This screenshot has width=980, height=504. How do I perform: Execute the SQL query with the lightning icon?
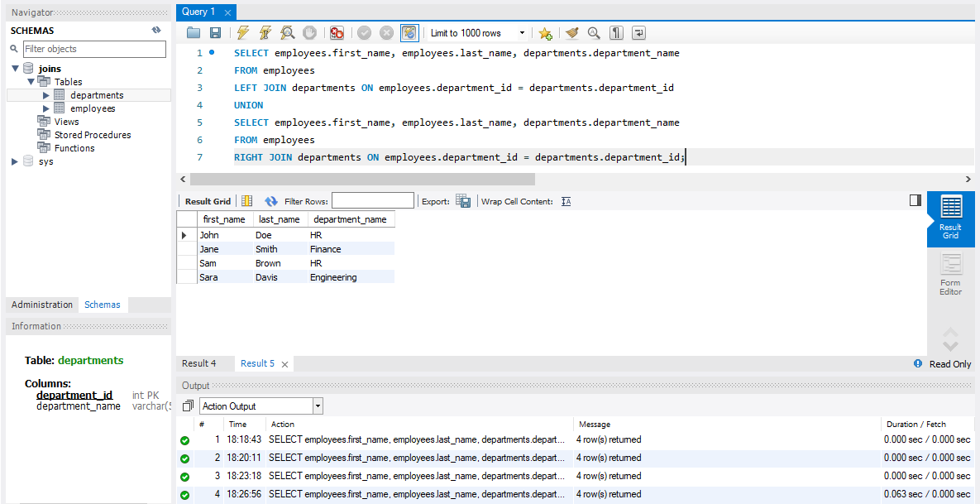241,32
